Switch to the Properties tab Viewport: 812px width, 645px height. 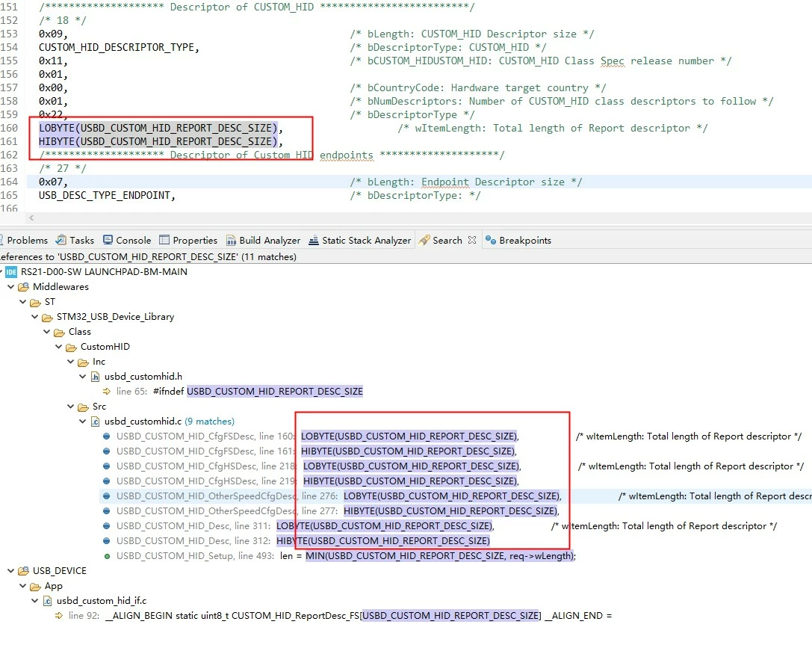point(188,241)
